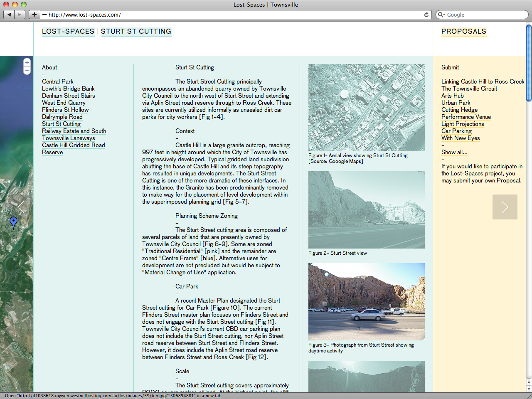Open the Railway Estate and South link
The width and height of the screenshot is (532, 399).
(74, 131)
